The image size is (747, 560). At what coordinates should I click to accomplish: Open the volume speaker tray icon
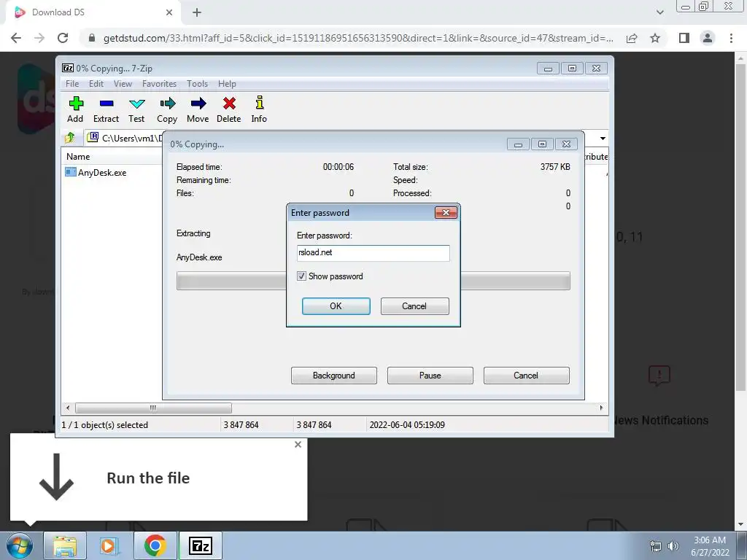tap(673, 546)
